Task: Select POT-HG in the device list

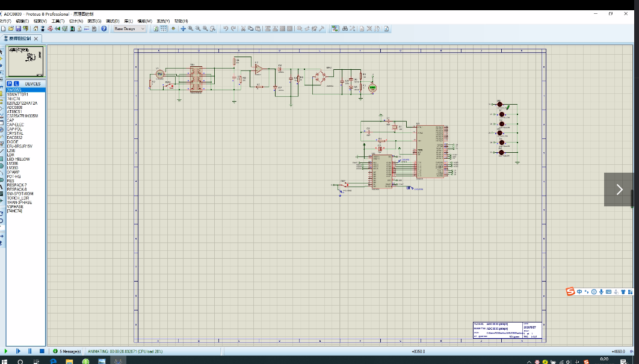Action: 26,176
